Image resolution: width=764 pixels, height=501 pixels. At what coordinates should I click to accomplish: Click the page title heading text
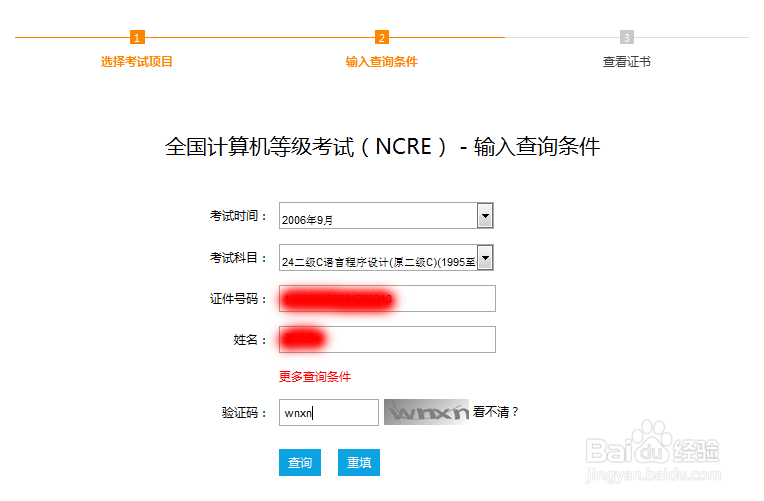[x=382, y=147]
